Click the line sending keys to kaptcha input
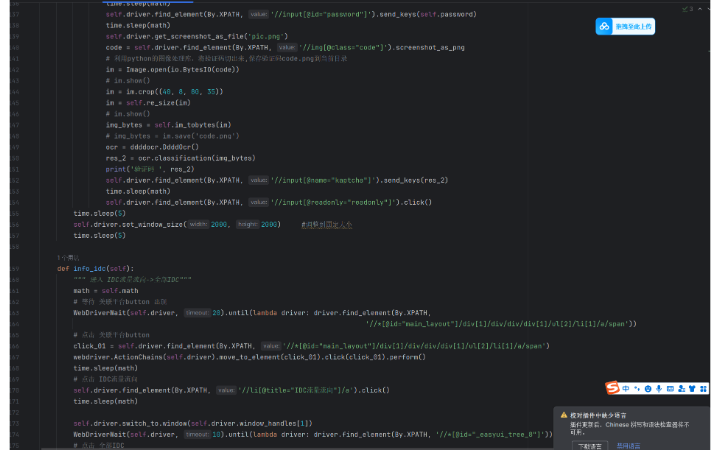The width and height of the screenshot is (720, 450). click(x=277, y=180)
